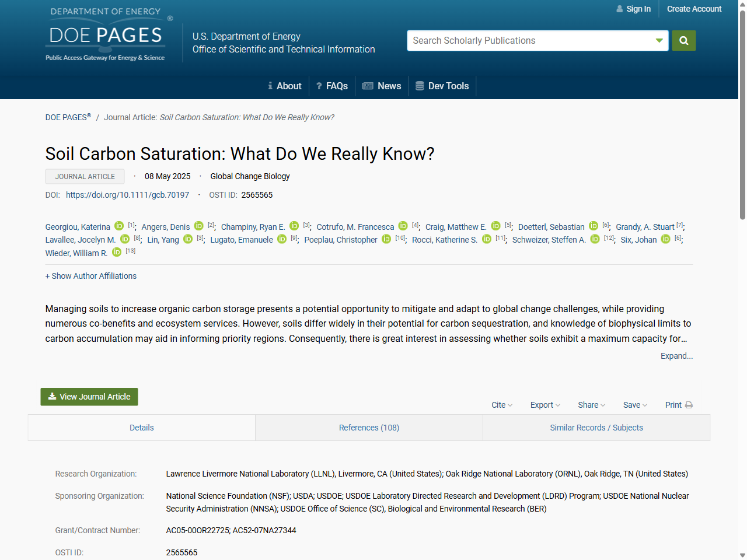Click inside the Search Scholarly Publications field
This screenshot has height=560, width=747.
[x=525, y=40]
